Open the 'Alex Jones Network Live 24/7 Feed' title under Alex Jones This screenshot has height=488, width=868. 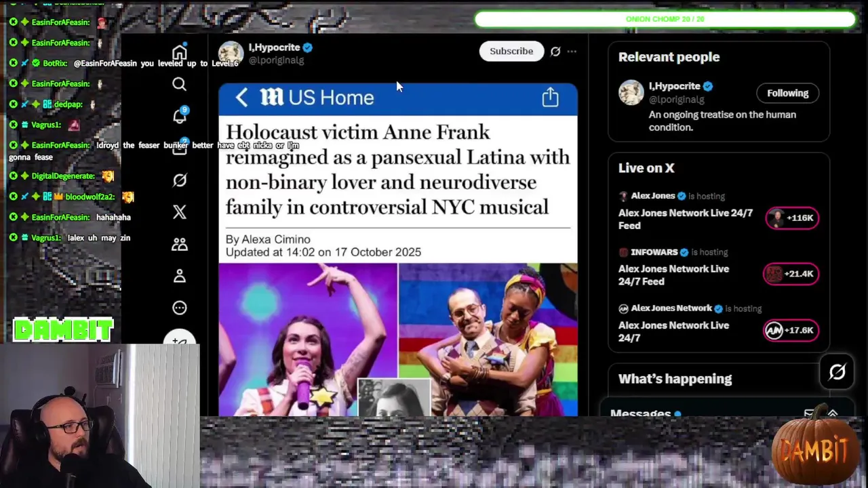(686, 219)
